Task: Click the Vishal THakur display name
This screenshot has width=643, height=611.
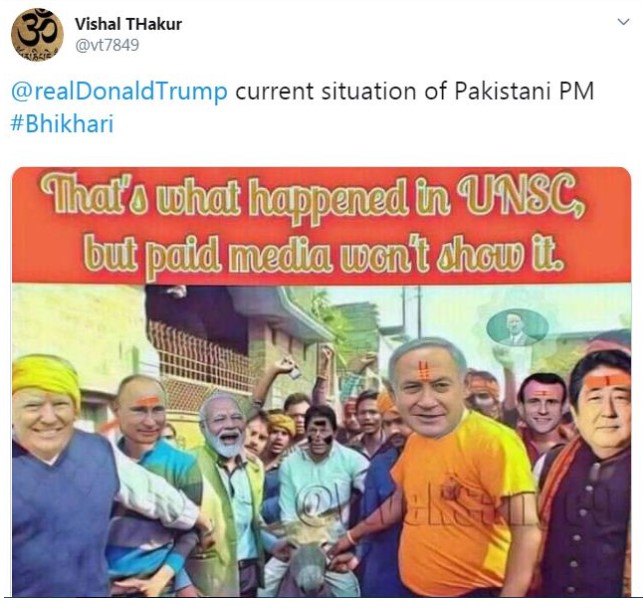Action: tap(128, 24)
